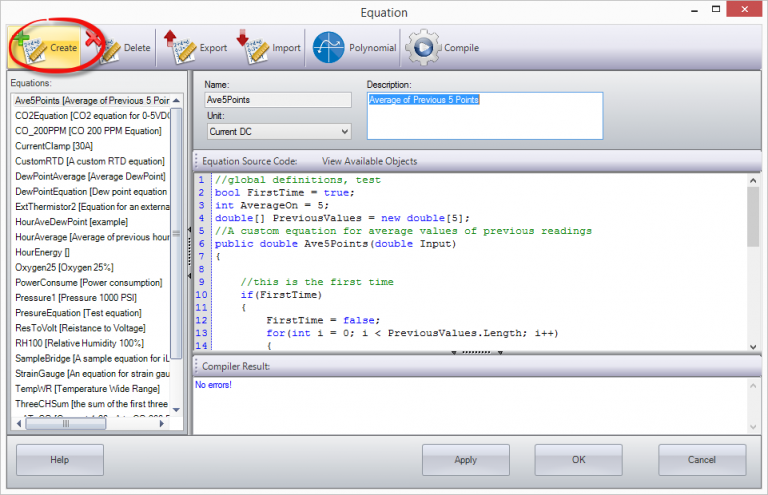768x495 pixels.
Task: Click the equations list scroll-up arrow
Action: click(x=176, y=101)
